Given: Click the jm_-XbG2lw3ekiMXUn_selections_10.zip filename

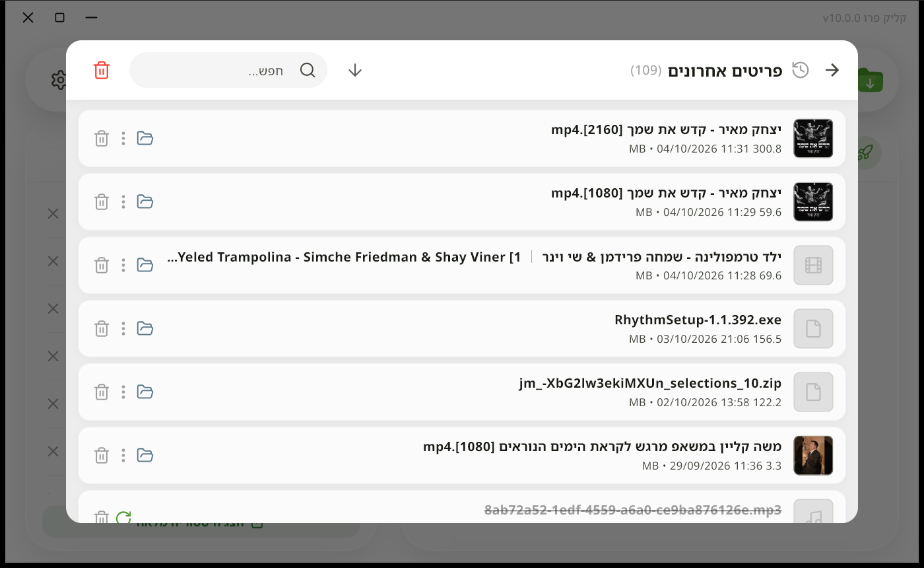Looking at the screenshot, I should 650,383.
